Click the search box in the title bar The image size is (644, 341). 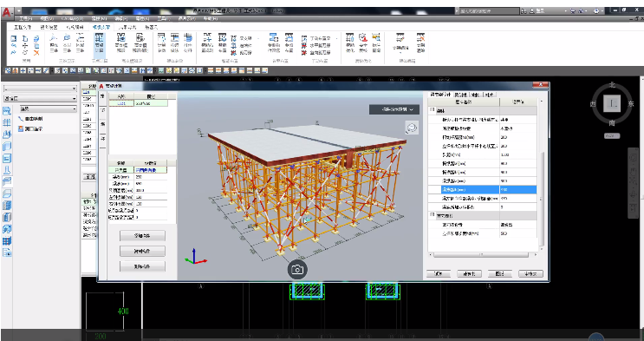pos(489,11)
